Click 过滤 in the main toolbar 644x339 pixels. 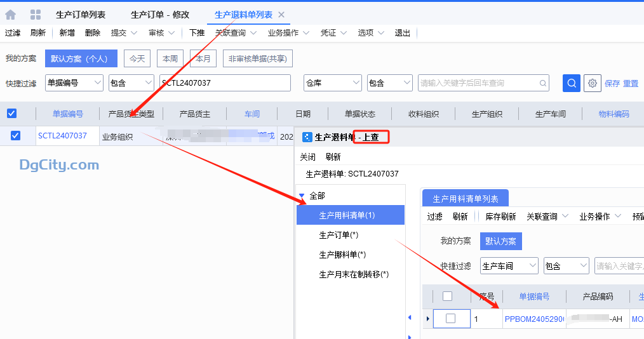click(x=13, y=33)
